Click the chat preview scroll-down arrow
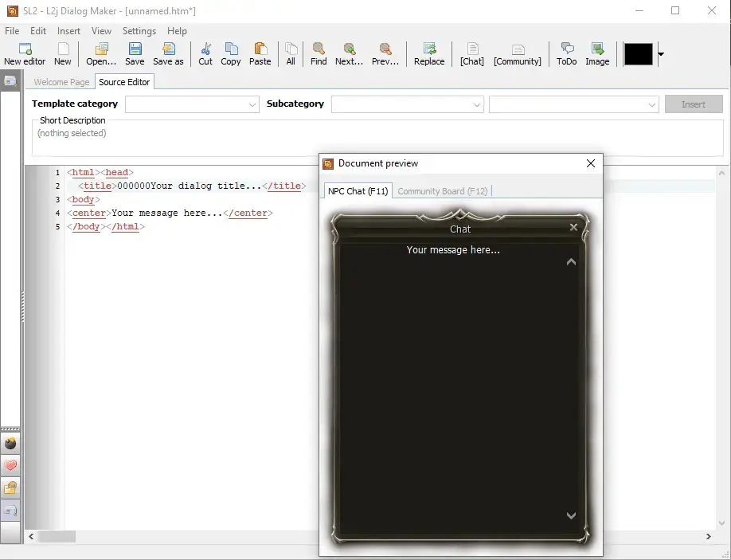This screenshot has height=560, width=731. click(x=571, y=515)
